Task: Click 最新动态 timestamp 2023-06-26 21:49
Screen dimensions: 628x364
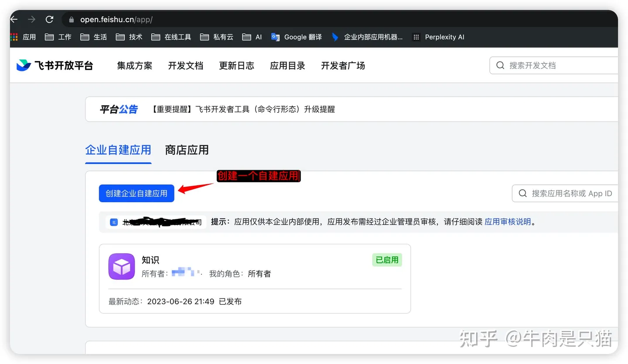Action: pyautogui.click(x=181, y=302)
